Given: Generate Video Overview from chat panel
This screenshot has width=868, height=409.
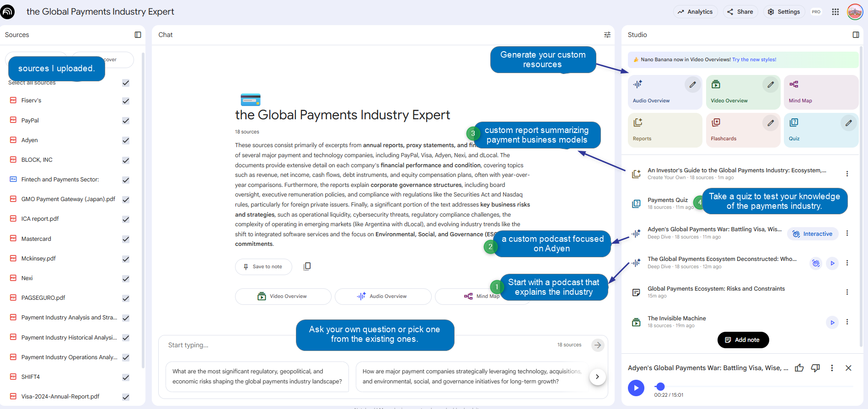Looking at the screenshot, I should point(283,296).
